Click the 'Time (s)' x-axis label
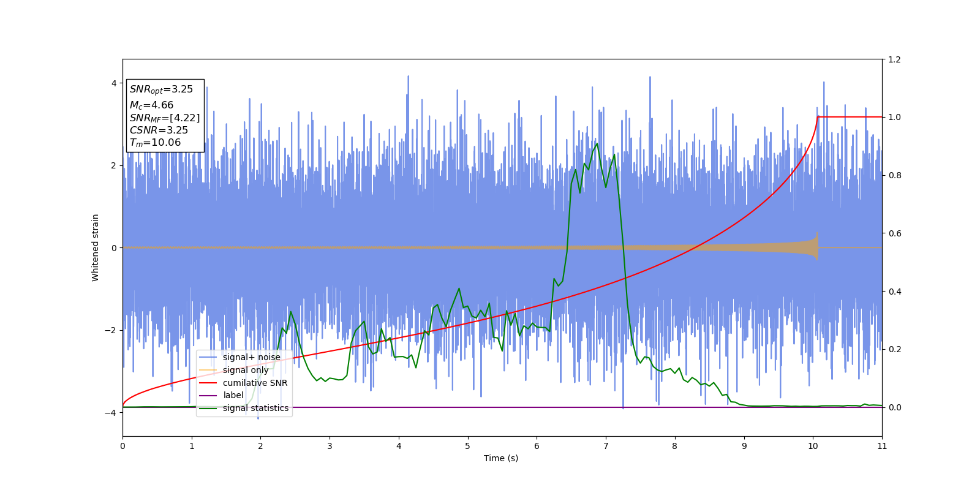The height and width of the screenshot is (490, 980). [x=501, y=458]
